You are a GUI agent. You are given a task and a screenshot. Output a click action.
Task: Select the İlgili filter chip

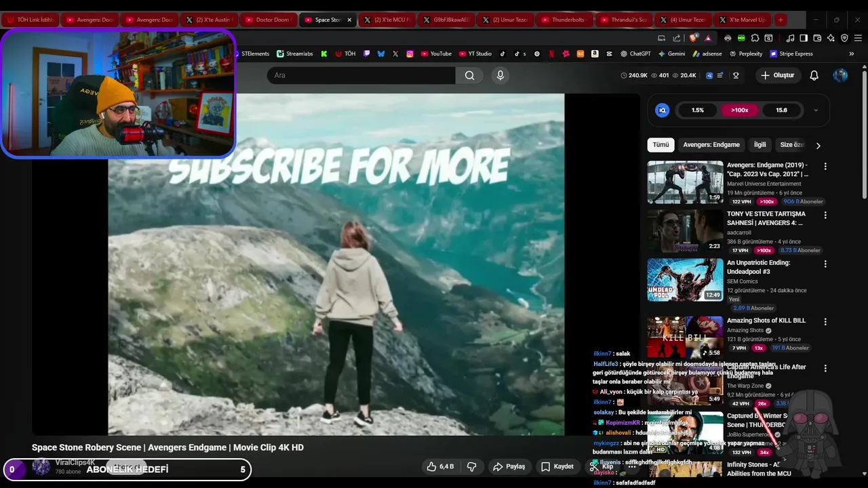click(x=760, y=144)
